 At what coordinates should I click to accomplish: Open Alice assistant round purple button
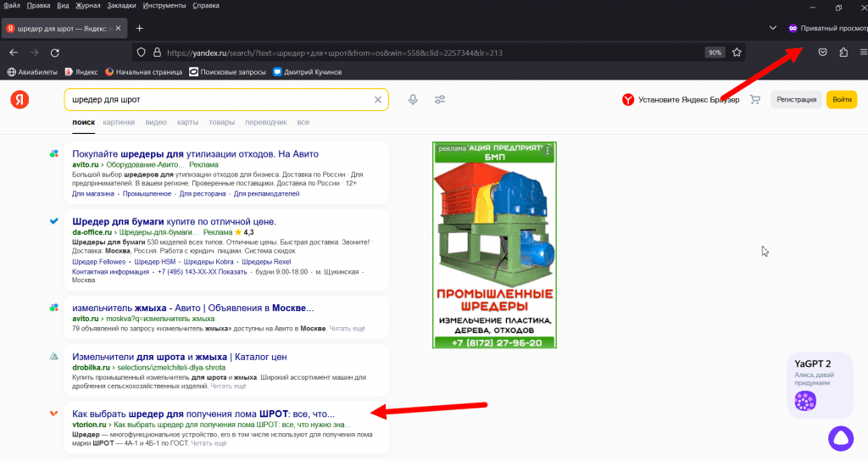point(841,438)
